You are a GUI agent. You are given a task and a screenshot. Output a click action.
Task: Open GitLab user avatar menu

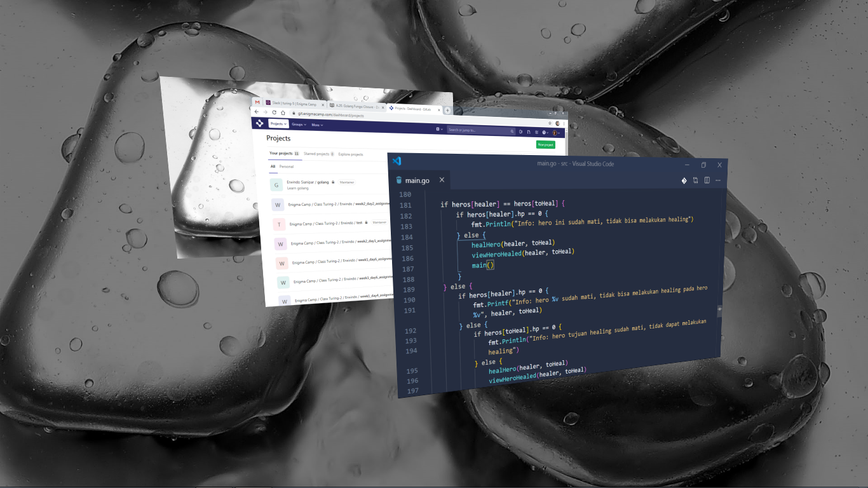point(557,133)
